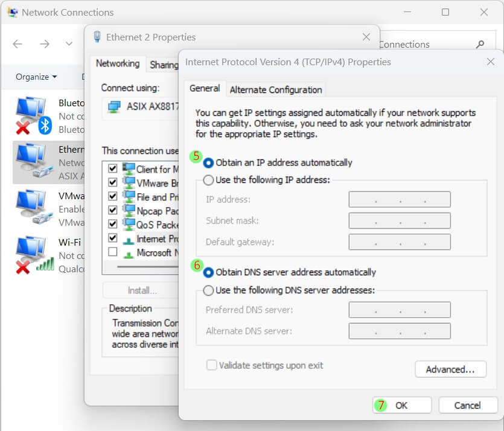Click the back navigation arrow
The width and height of the screenshot is (504, 431).
coord(18,44)
